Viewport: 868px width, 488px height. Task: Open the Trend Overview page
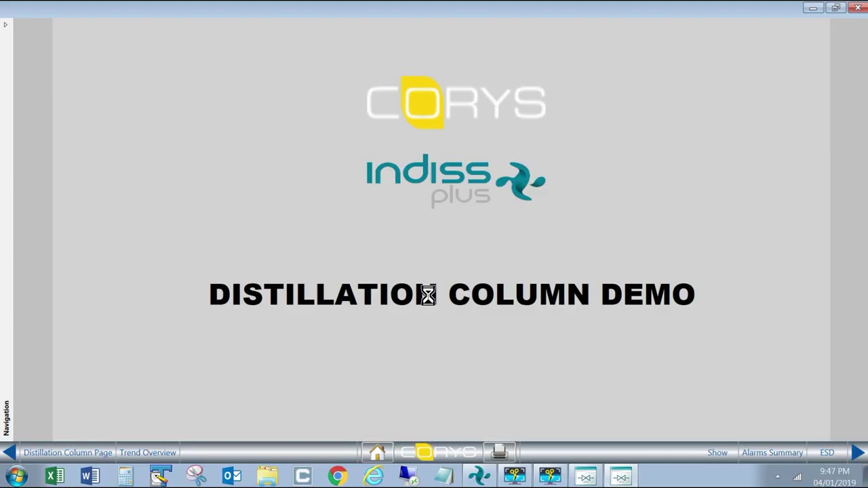pyautogui.click(x=148, y=453)
